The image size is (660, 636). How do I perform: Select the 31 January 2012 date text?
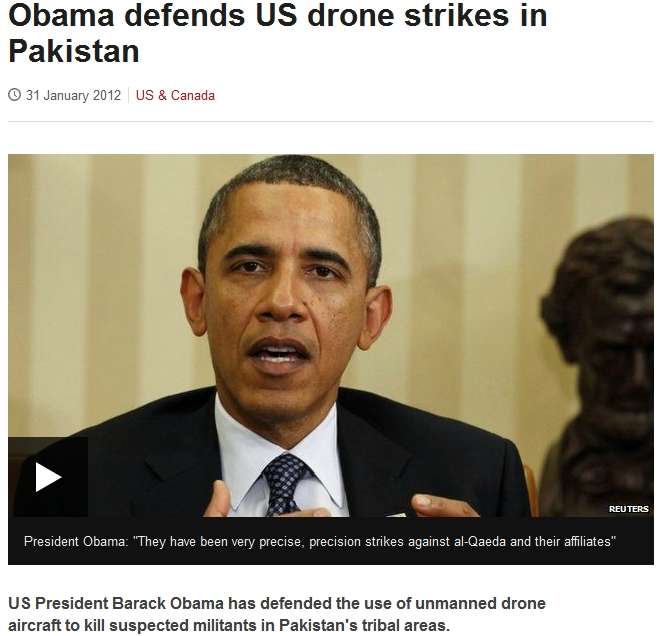[x=73, y=96]
